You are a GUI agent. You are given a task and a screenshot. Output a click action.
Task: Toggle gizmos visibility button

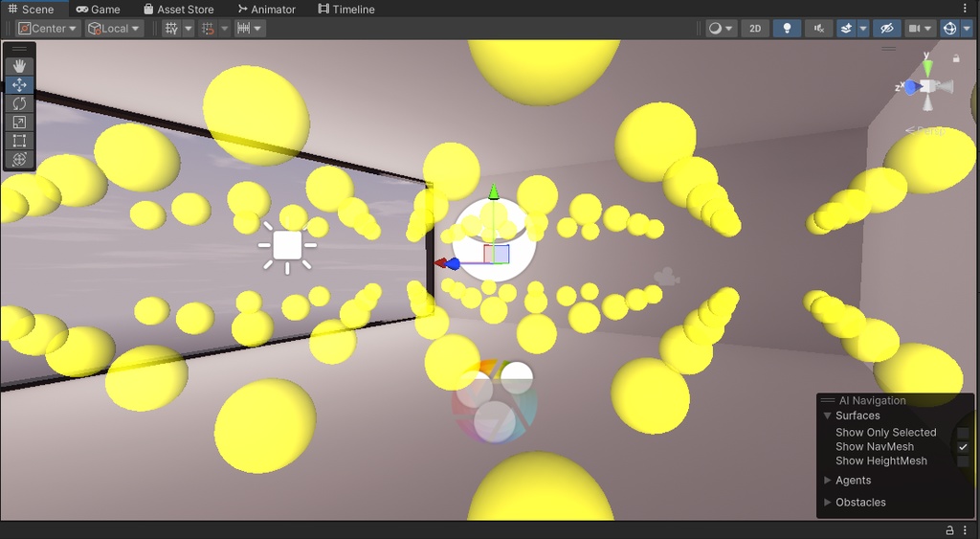950,29
